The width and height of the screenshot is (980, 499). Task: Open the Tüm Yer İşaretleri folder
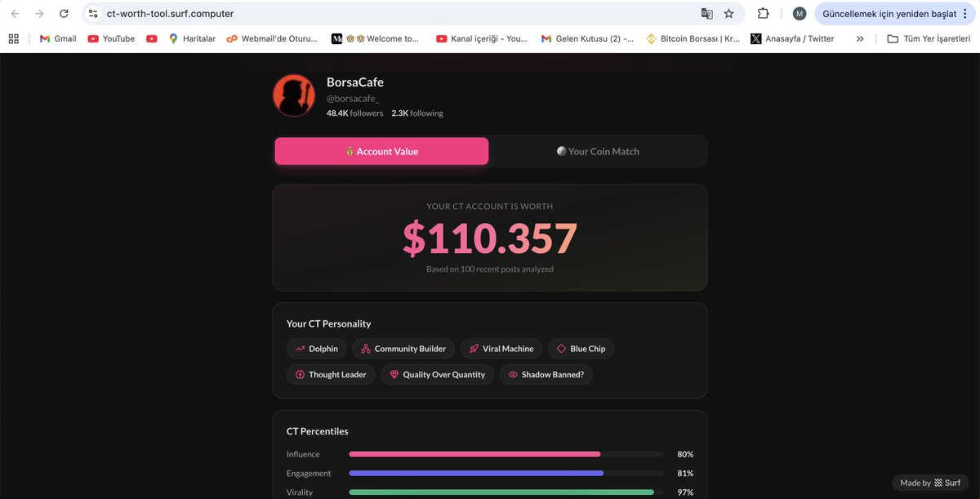pyautogui.click(x=929, y=38)
